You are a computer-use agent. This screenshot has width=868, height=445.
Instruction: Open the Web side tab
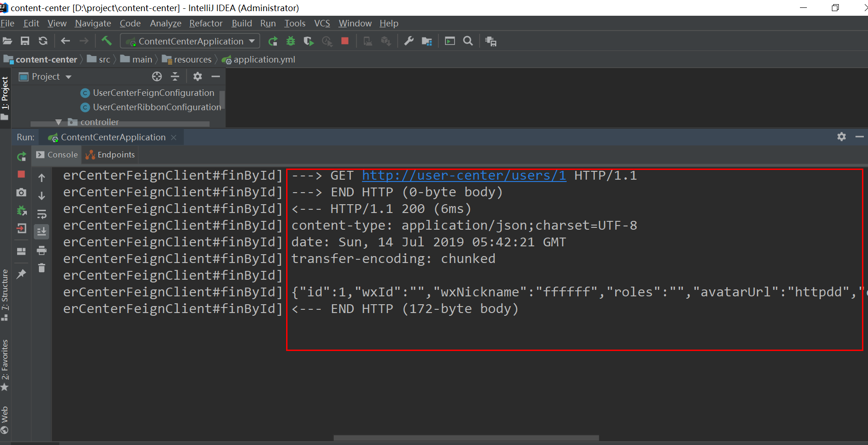pyautogui.click(x=5, y=420)
